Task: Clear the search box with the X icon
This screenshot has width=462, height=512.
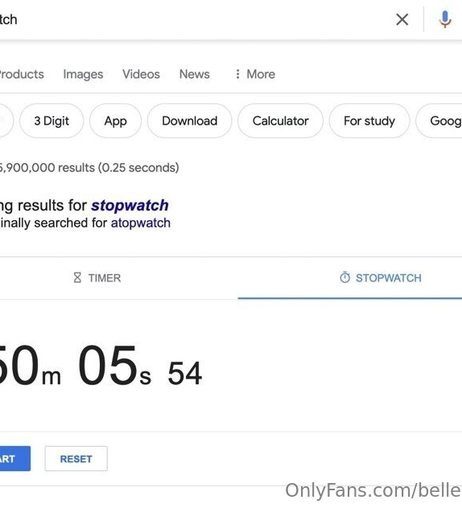Action: coord(402,19)
